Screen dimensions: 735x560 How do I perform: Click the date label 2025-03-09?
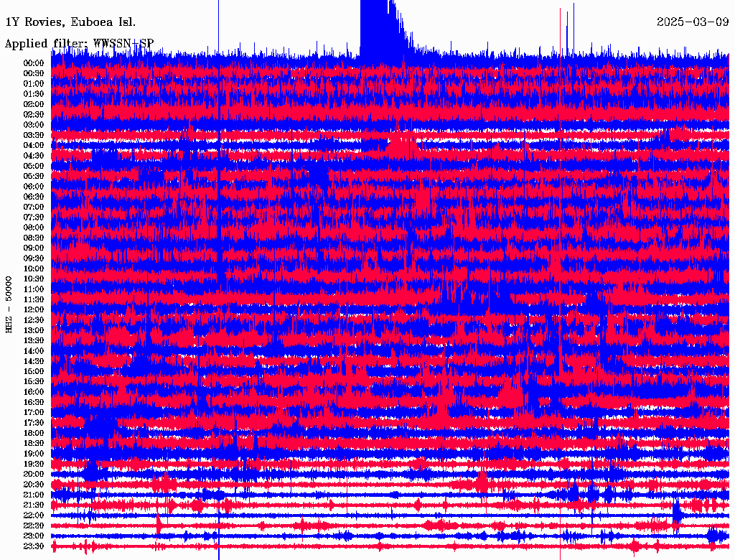692,22
